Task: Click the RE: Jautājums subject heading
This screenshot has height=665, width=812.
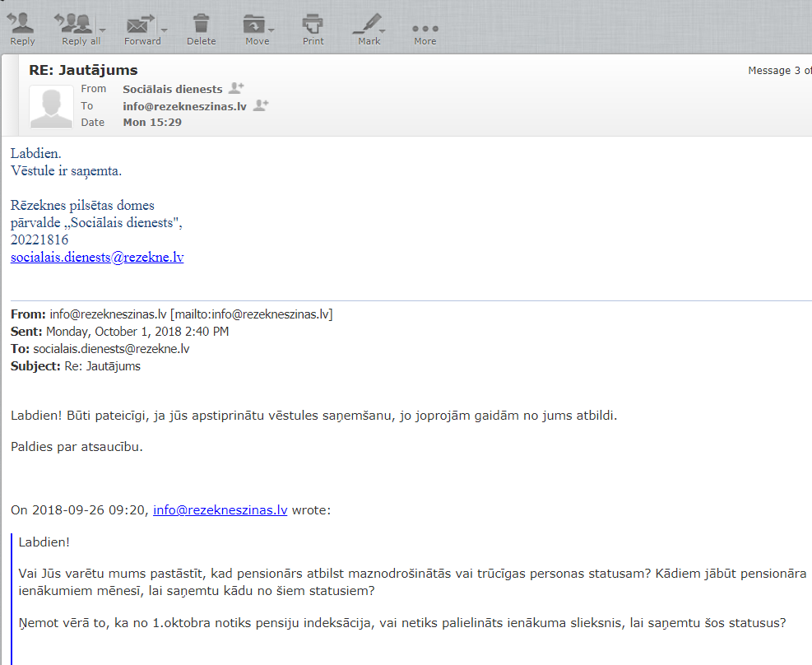Action: click(83, 70)
